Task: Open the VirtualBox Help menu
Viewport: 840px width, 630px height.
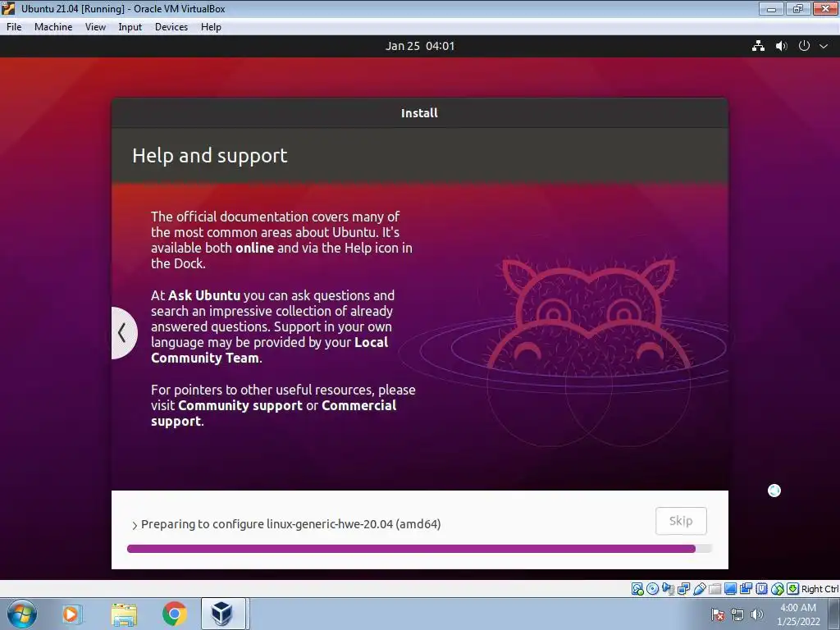Action: click(x=211, y=27)
